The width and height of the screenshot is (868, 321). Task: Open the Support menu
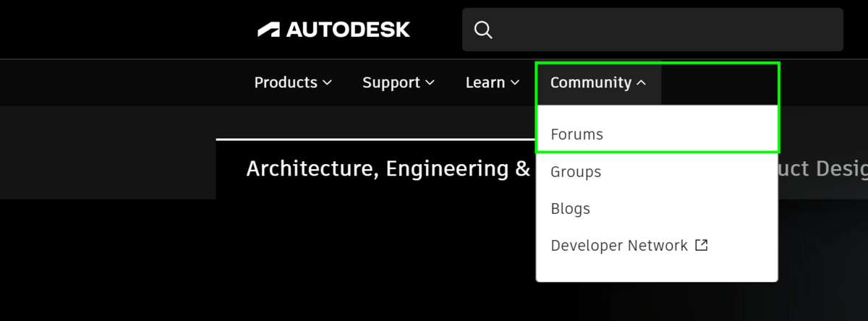pyautogui.click(x=391, y=82)
